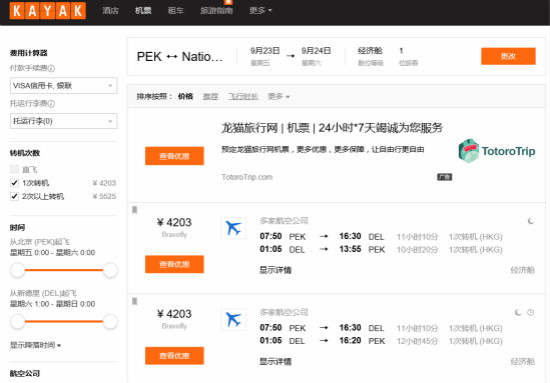The width and height of the screenshot is (550, 383).
Task: Click orange 更改 button to modify search
Action: (508, 56)
